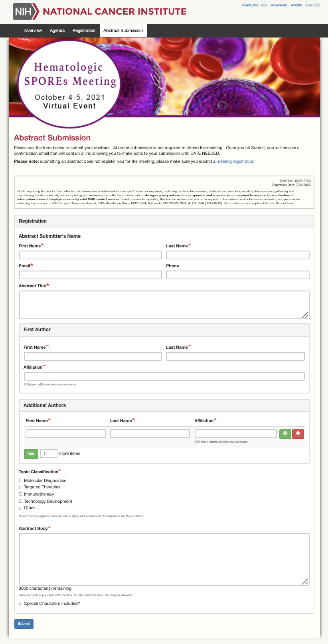The image size is (328, 644).
Task: Follow the meeting registration link
Action: (x=235, y=162)
